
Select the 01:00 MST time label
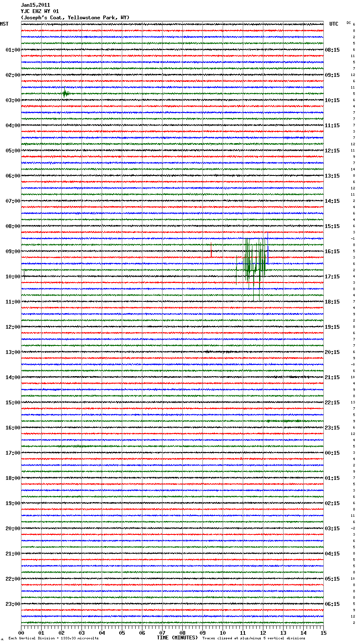click(13, 50)
